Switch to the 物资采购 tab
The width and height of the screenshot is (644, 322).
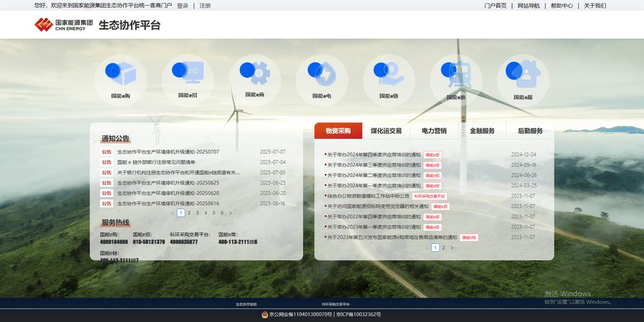click(338, 131)
